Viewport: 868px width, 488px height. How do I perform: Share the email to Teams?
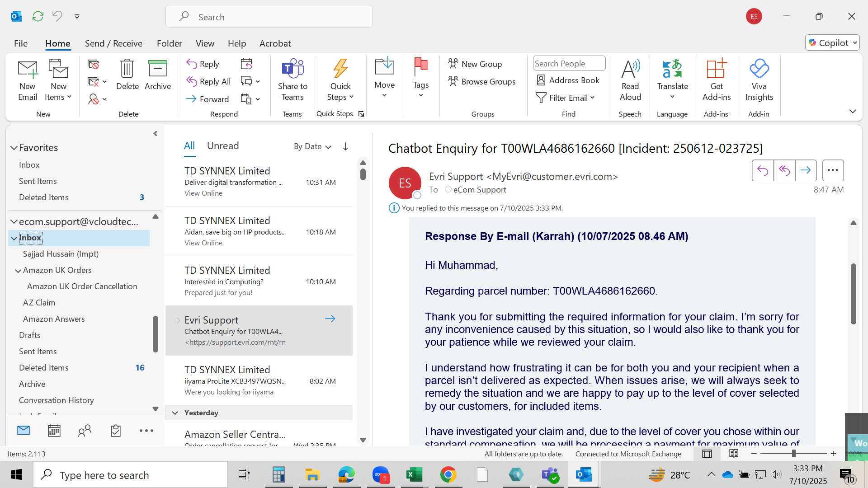[292, 81]
